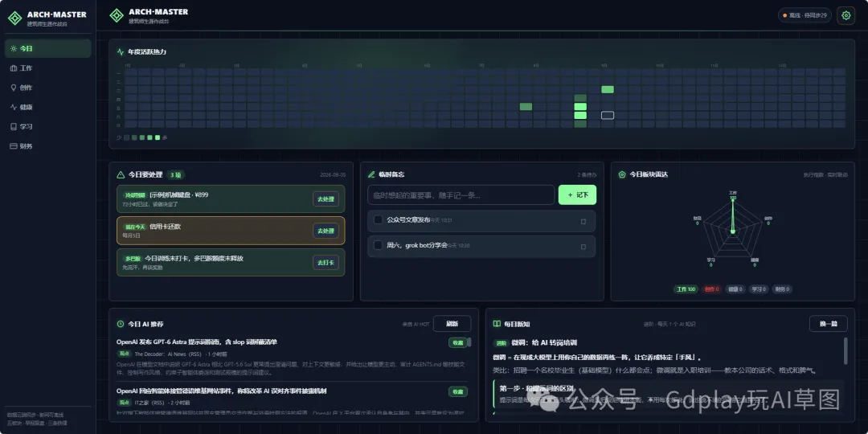Click the green 记下 add button
This screenshot has height=434, width=868.
pyautogui.click(x=577, y=194)
